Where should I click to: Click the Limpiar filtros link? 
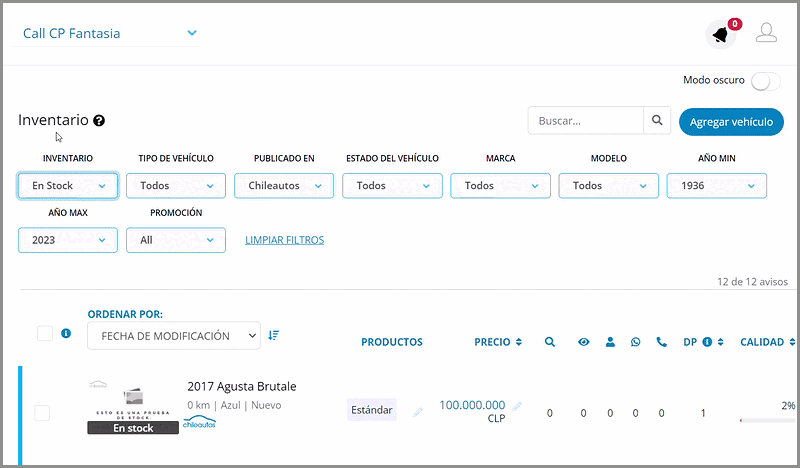pyautogui.click(x=284, y=240)
